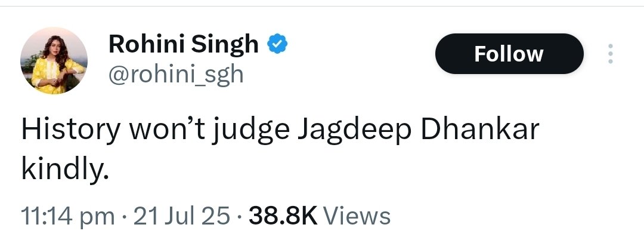Click the word "kindly." on second line
The width and height of the screenshot is (644, 246).
point(65,170)
